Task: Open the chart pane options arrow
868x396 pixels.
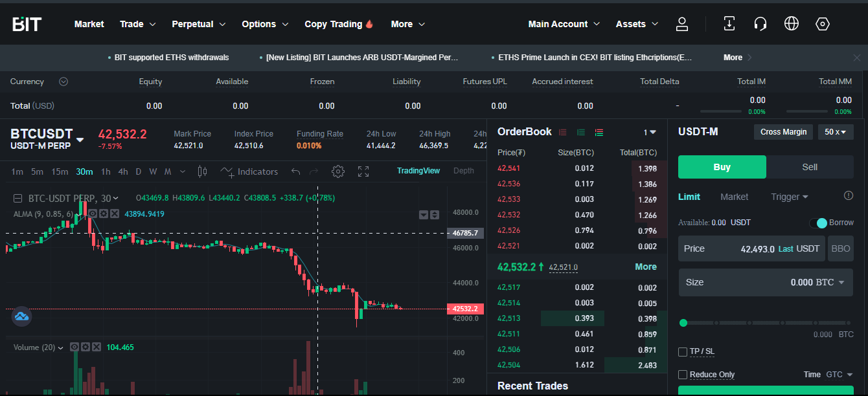Action: pos(424,215)
